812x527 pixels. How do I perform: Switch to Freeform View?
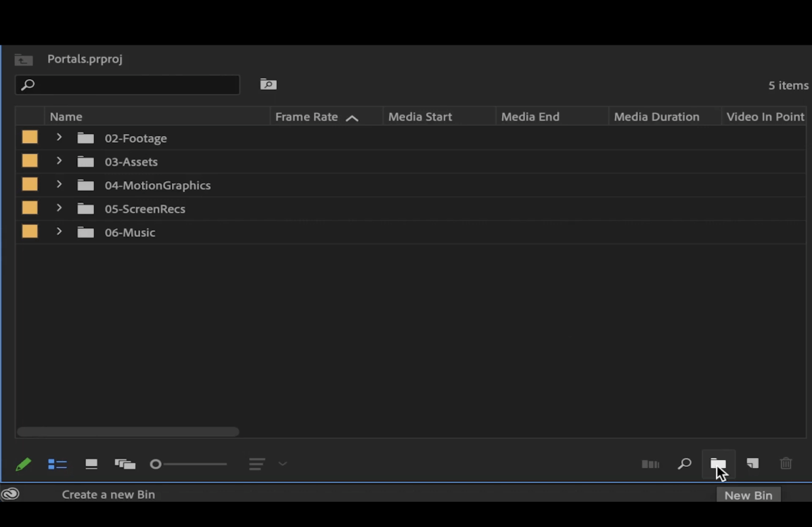[125, 464]
